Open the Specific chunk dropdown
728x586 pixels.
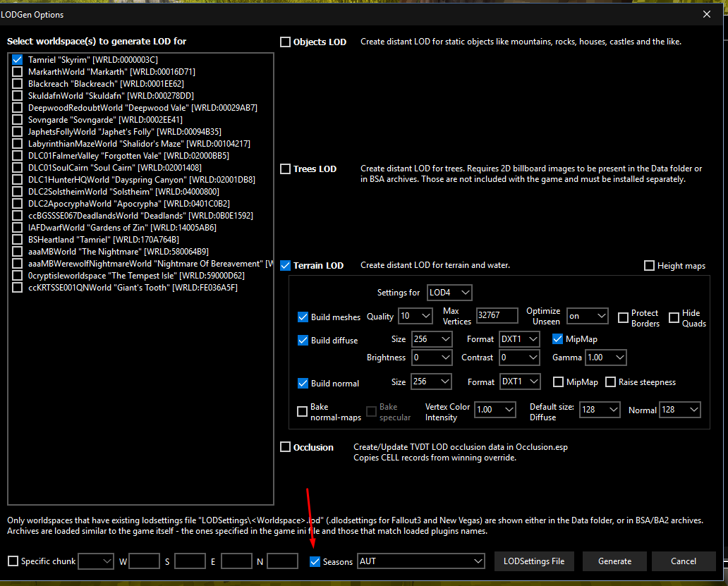(x=96, y=561)
